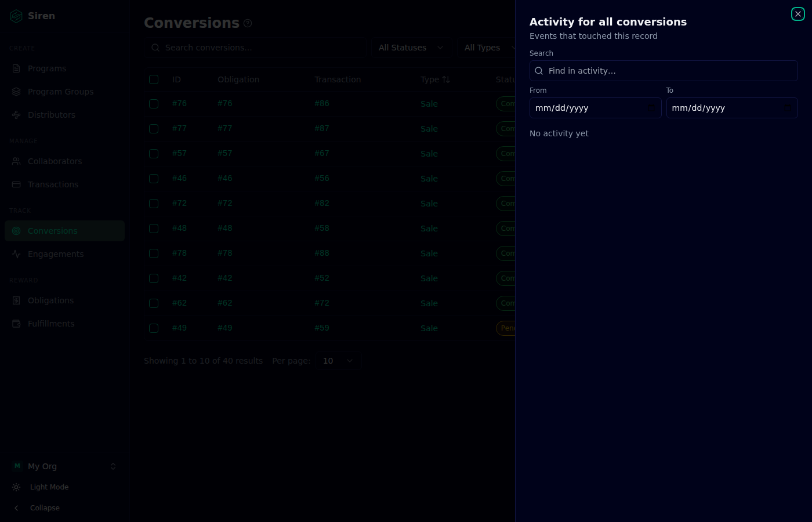Sort by the Type column arrows

446,79
